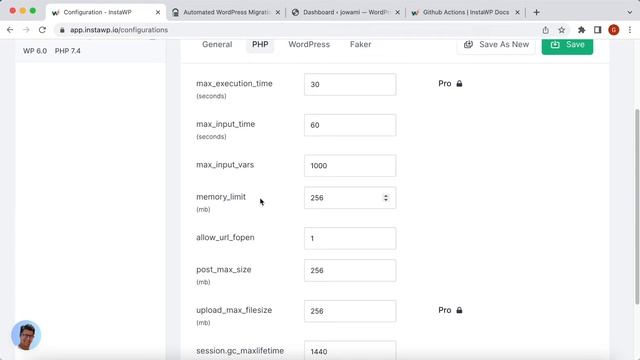
Task: Click the memory_limit label text
Action: click(x=221, y=197)
